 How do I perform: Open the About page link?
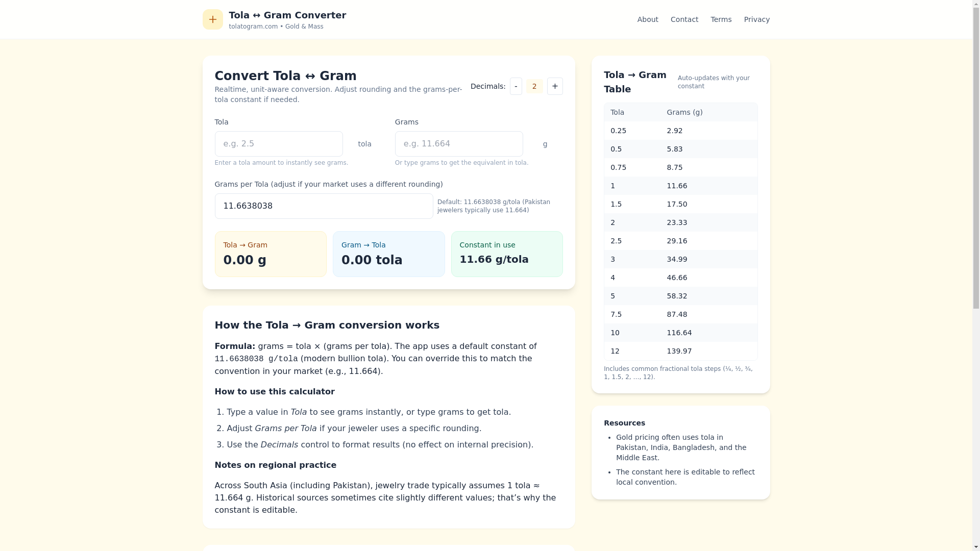point(648,19)
